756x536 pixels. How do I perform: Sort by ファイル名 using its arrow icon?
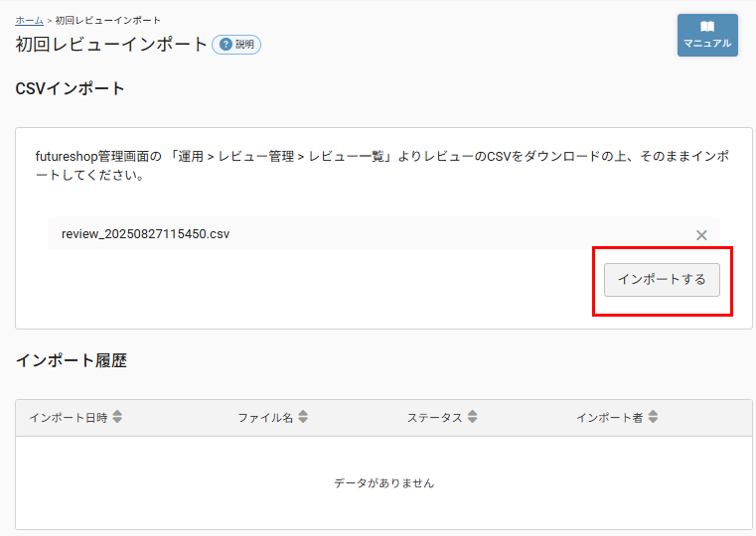pyautogui.click(x=303, y=418)
